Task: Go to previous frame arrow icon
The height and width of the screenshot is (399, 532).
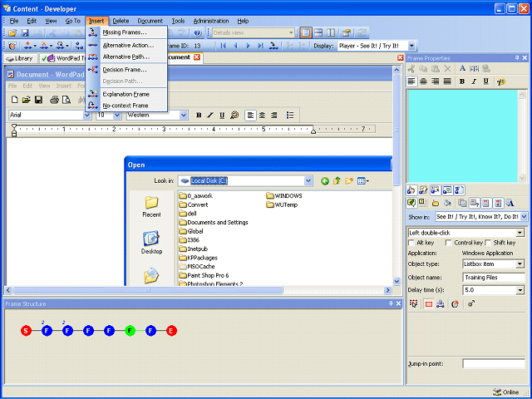Action: point(235,46)
